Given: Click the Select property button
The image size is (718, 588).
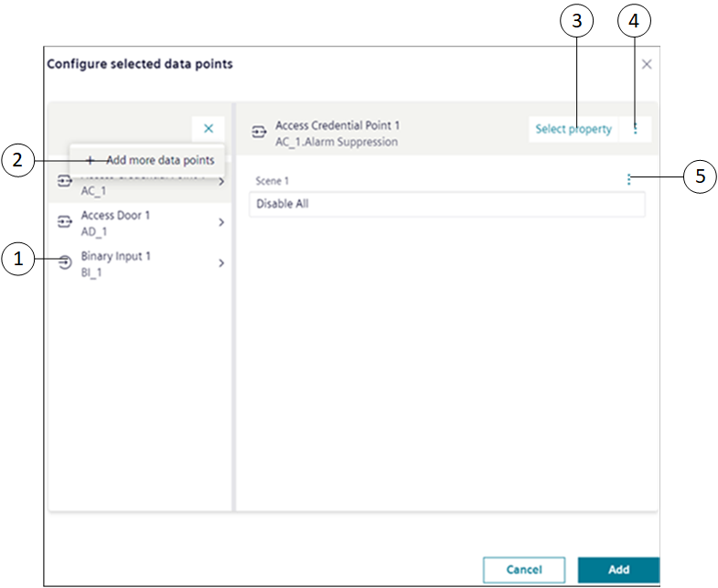Looking at the screenshot, I should (573, 129).
